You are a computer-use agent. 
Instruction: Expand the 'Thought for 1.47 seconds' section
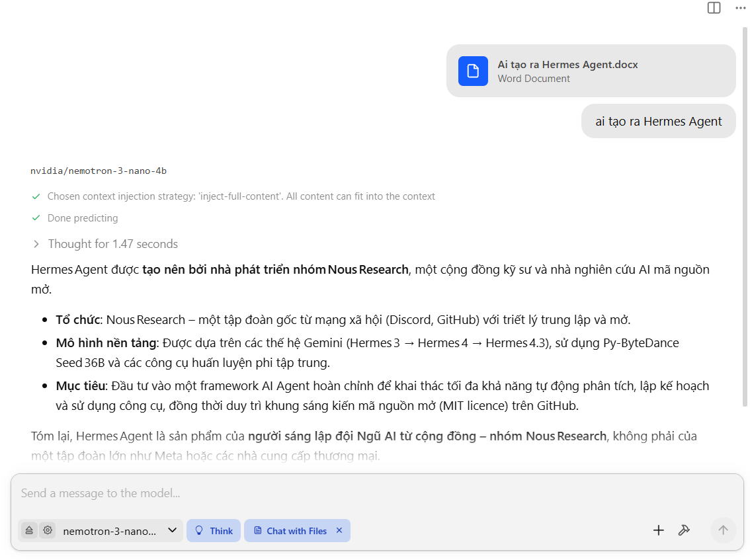click(x=104, y=244)
